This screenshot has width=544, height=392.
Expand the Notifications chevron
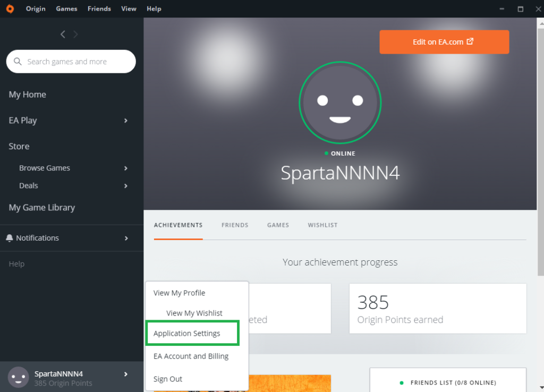(x=126, y=238)
